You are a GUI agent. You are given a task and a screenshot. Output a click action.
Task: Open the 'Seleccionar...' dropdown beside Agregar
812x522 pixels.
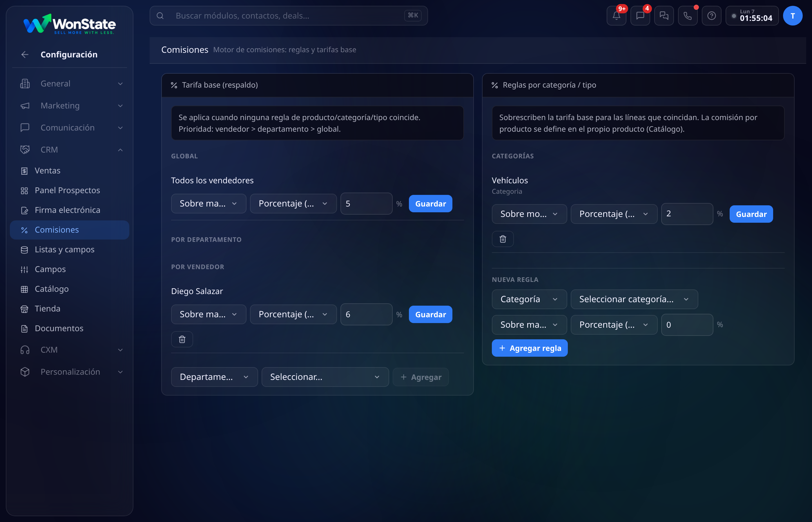[x=325, y=377]
